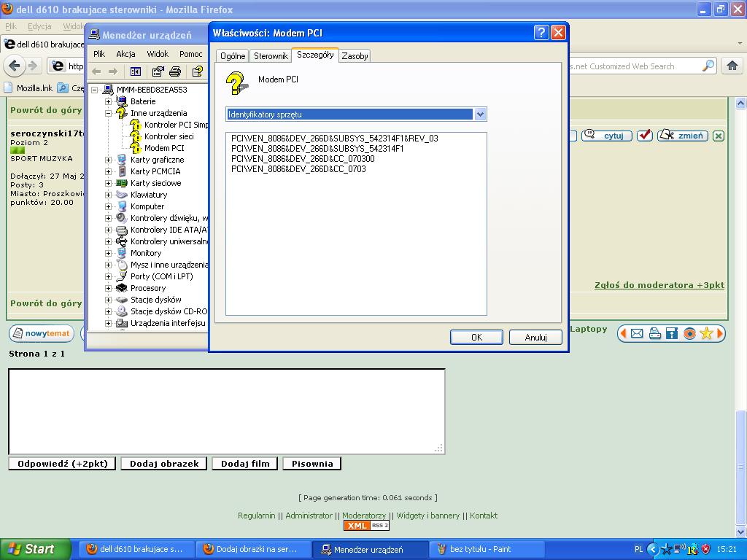Open Properties toolbar icon in Device Manager
This screenshot has height=560, width=747.
(158, 71)
